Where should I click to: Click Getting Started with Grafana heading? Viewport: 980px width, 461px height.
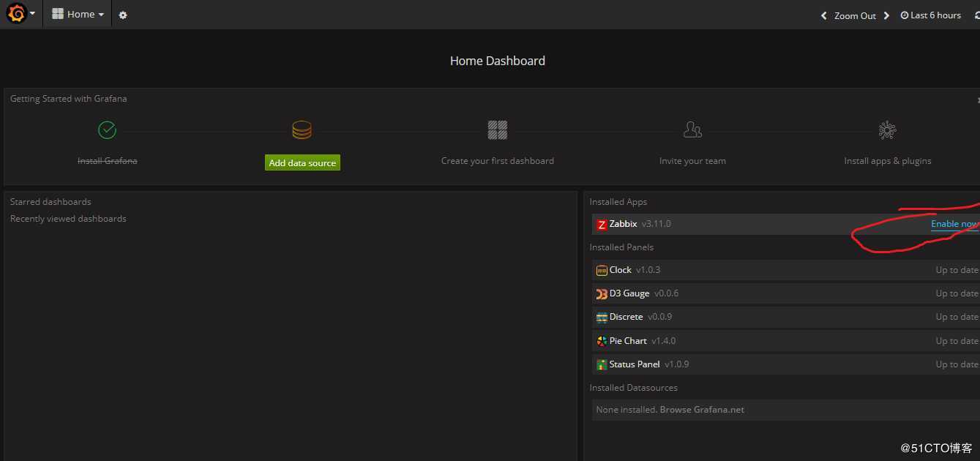tap(68, 99)
